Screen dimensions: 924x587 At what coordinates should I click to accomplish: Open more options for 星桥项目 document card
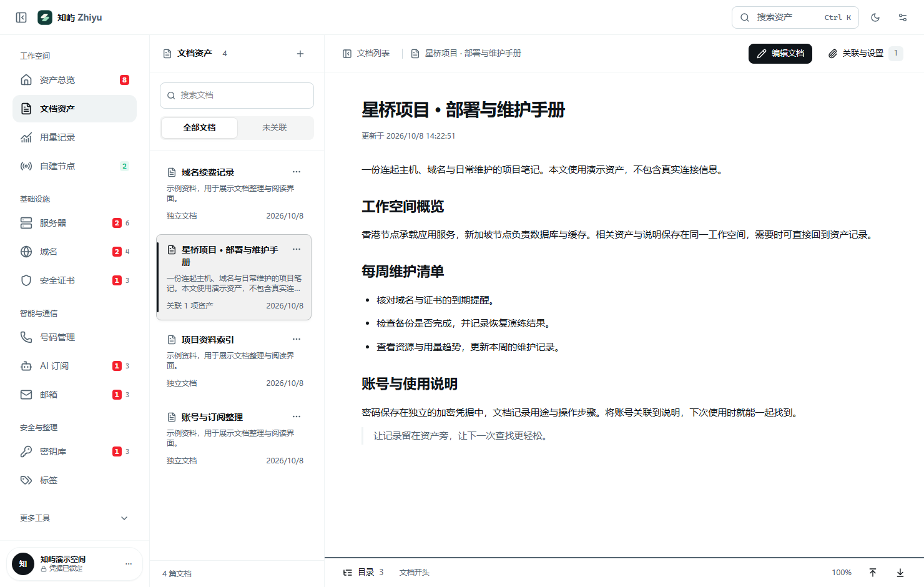coord(297,249)
